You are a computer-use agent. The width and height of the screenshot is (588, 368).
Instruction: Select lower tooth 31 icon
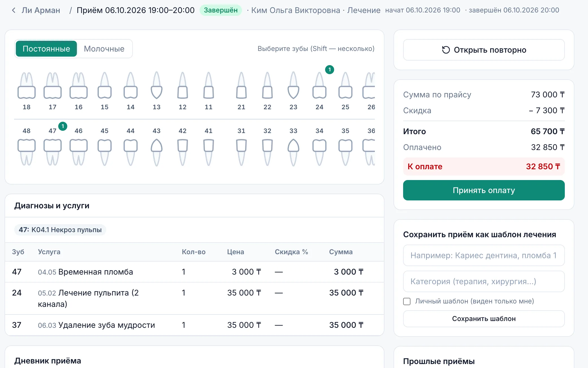click(241, 152)
